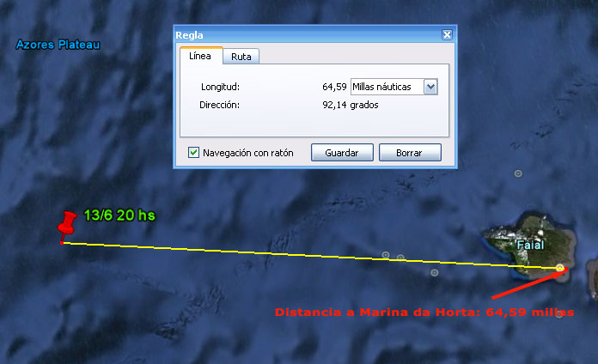The width and height of the screenshot is (598, 364).
Task: Click the Longitud value 64,59
Action: coord(334,87)
